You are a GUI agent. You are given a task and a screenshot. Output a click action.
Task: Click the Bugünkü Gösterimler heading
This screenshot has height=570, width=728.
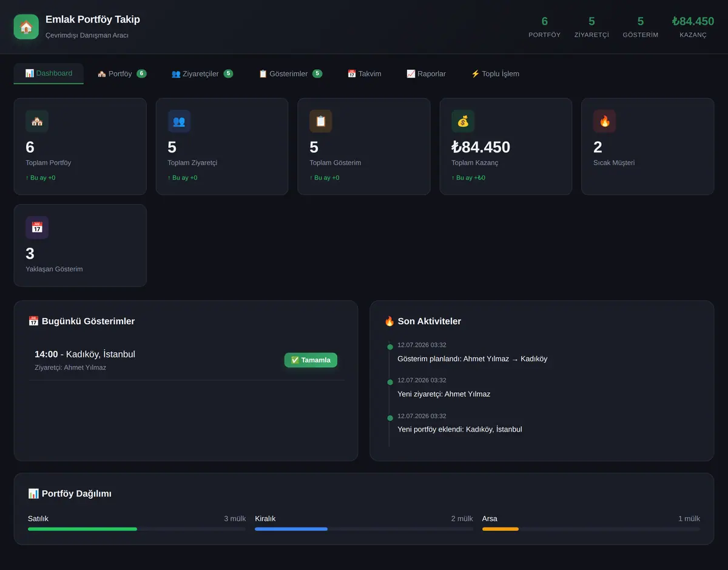tap(81, 321)
